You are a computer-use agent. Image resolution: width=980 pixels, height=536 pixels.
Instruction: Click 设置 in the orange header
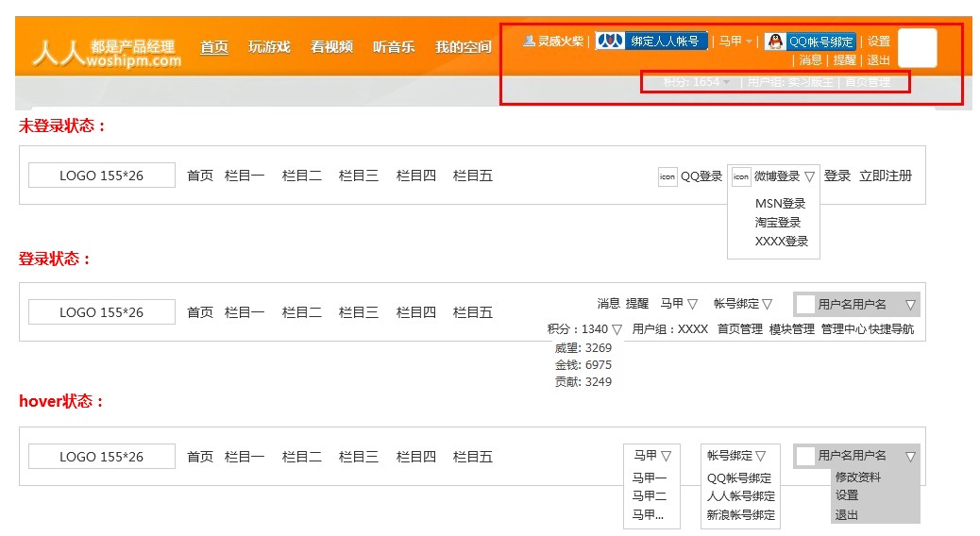tap(879, 42)
